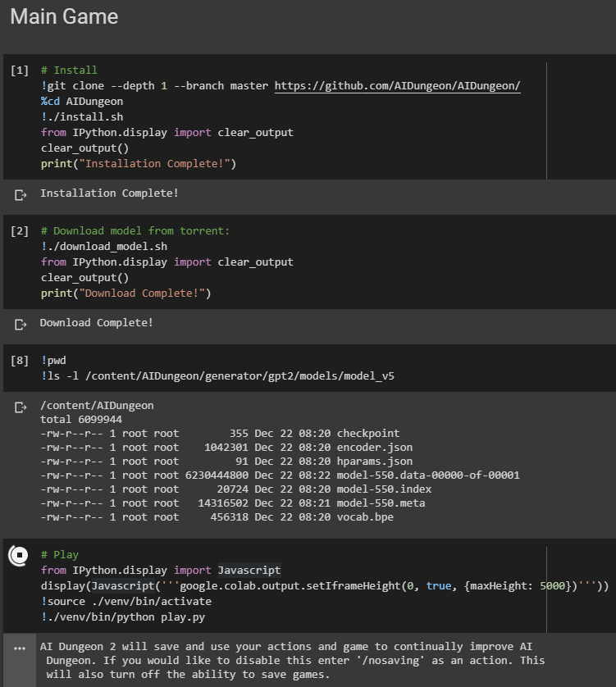Viewport: 616px width, 687px height.
Task: Click print("Installation Complete!") line
Action: tap(139, 164)
